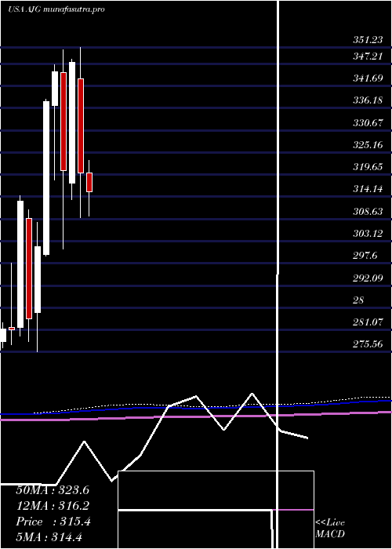Click the 50MA : 323.6 readout

point(53,490)
